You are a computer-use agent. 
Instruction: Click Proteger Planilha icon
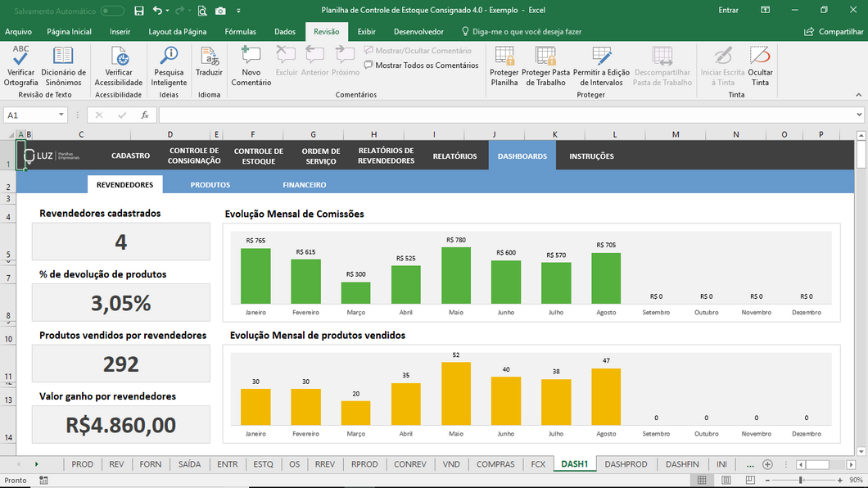504,66
